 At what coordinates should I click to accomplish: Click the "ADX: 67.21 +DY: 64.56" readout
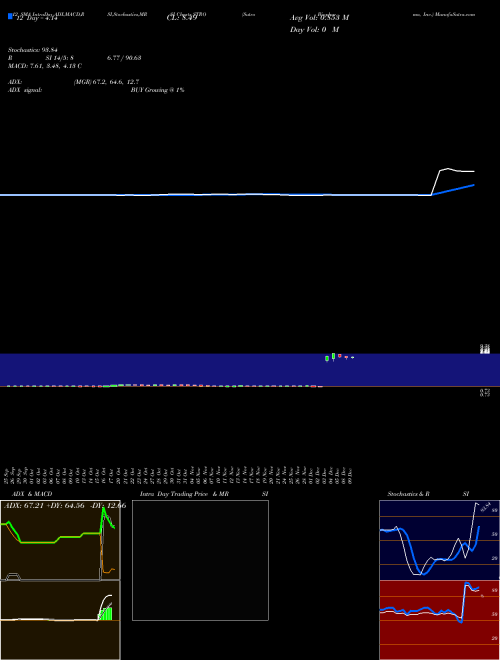45,506
